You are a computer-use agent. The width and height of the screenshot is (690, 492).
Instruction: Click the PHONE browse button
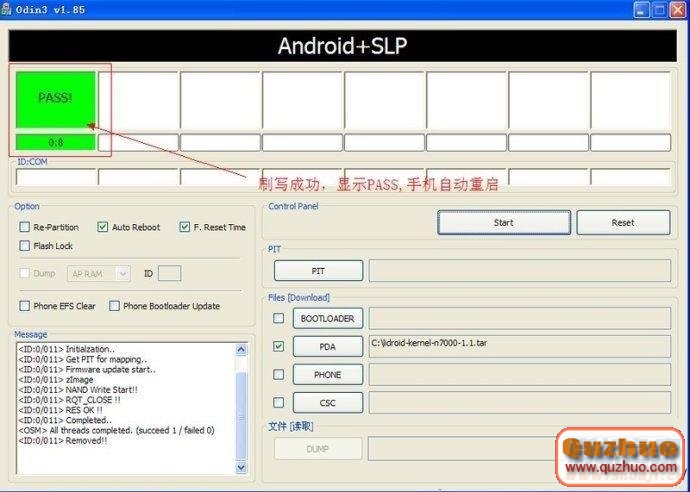[x=328, y=375]
